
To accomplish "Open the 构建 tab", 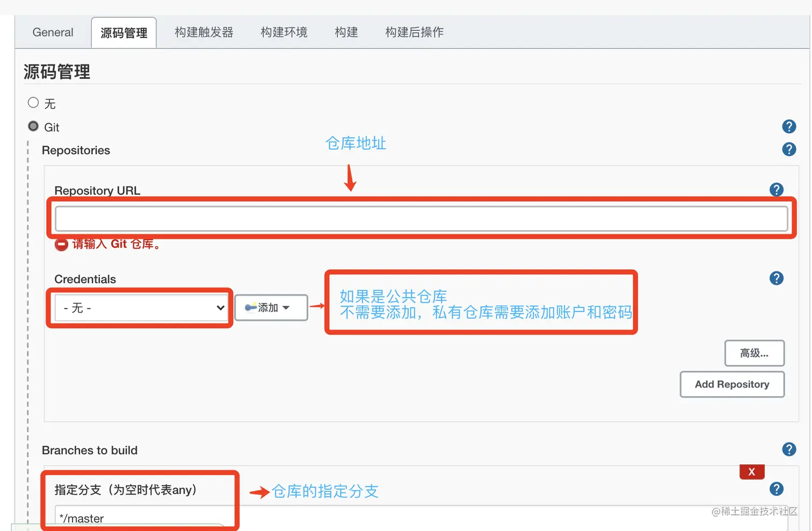I will 346,32.
